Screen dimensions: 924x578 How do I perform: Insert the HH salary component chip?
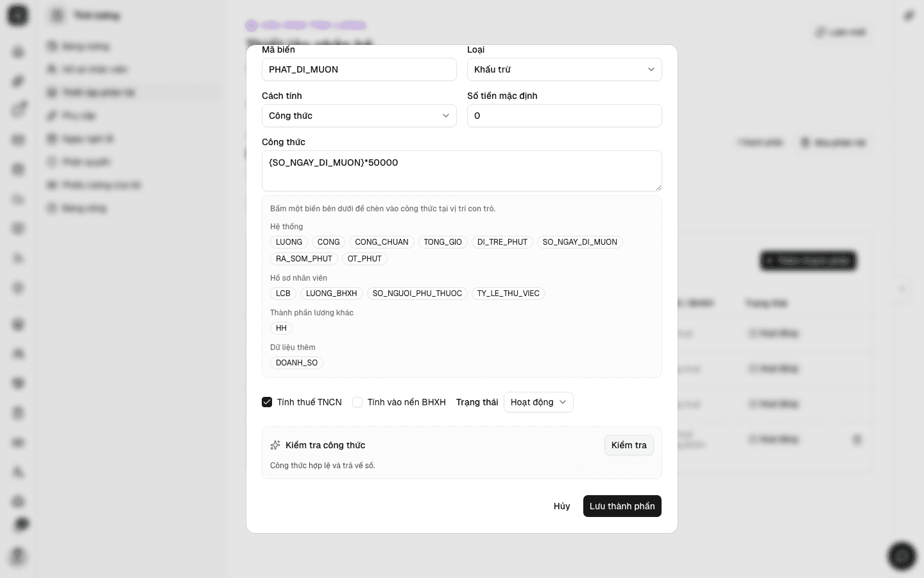281,328
